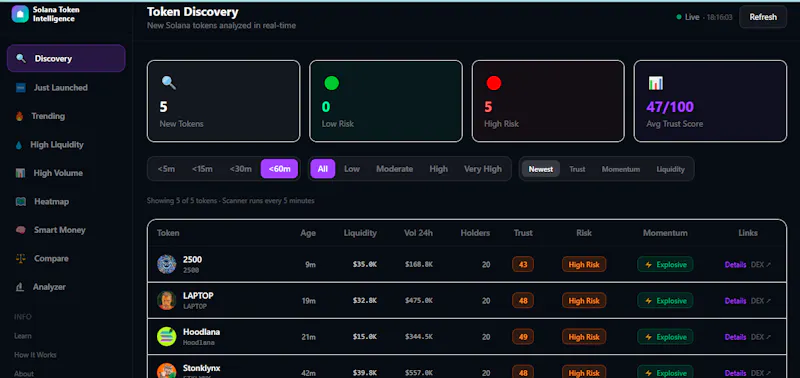Click the Liquidity column header in table

(360, 233)
